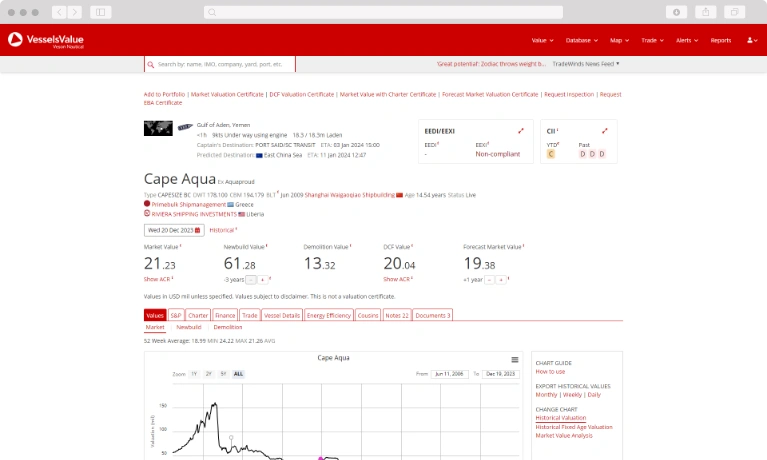
Task: Click Show ACR under Market Value
Action: [x=157, y=279]
